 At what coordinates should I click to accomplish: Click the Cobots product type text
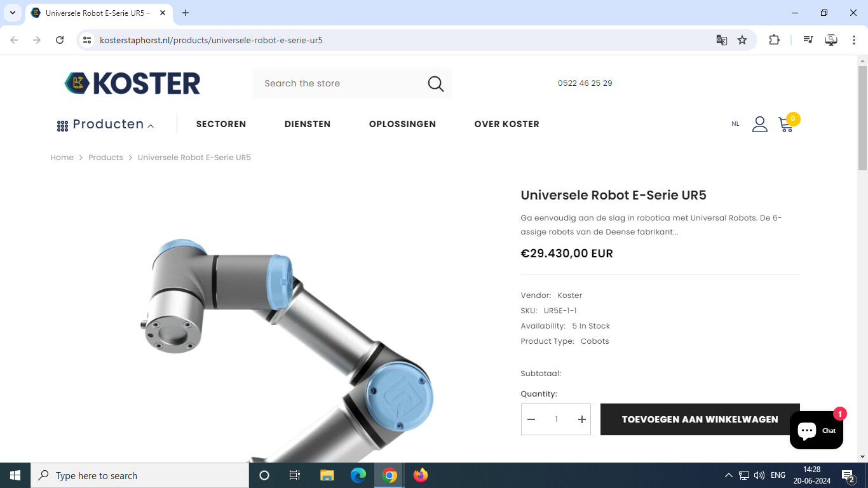pyautogui.click(x=595, y=341)
